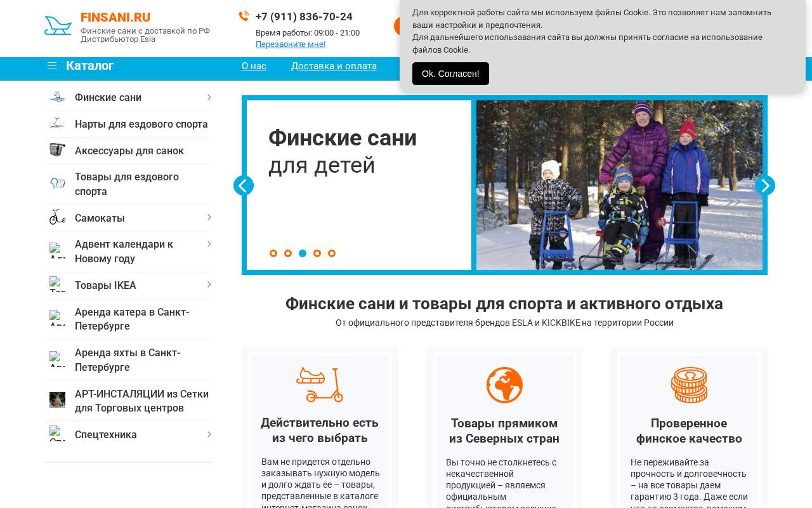Screen dimensions: 812x508
Task: Click the АРТ-ИНСТАЛЯЦИИ category thumbnail icon
Action: point(57,400)
